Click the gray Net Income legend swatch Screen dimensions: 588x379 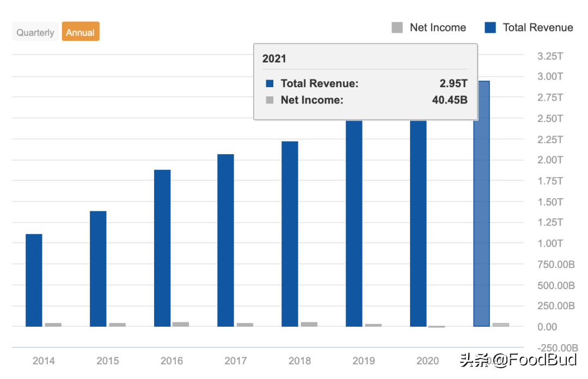click(397, 27)
